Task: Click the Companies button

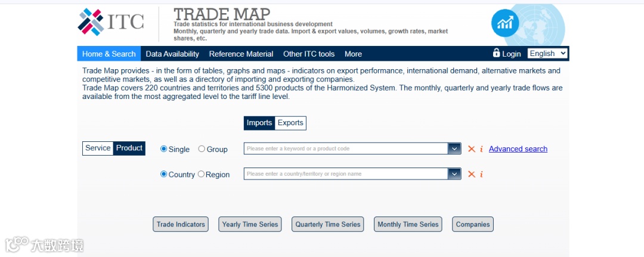Action: pos(473,224)
